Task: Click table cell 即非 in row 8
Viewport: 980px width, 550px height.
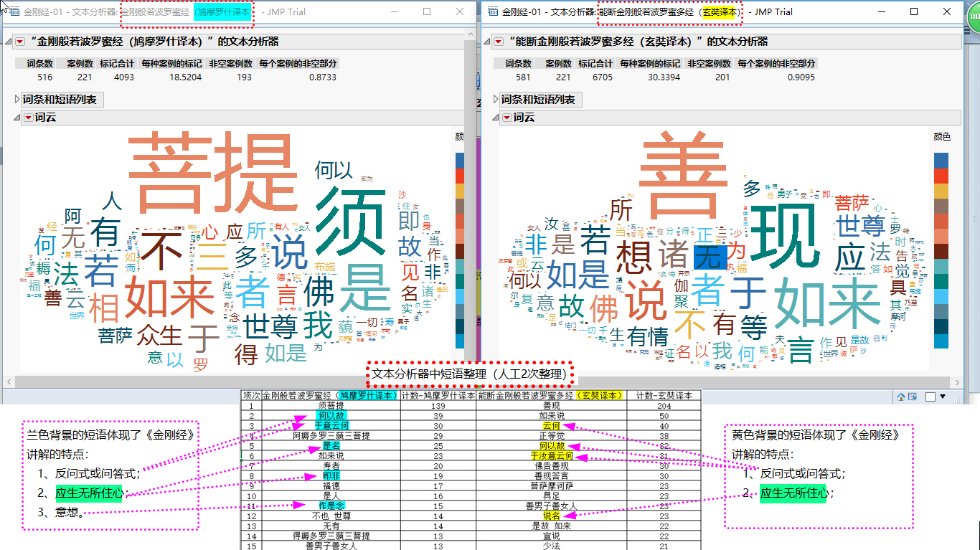Action: pyautogui.click(x=331, y=475)
